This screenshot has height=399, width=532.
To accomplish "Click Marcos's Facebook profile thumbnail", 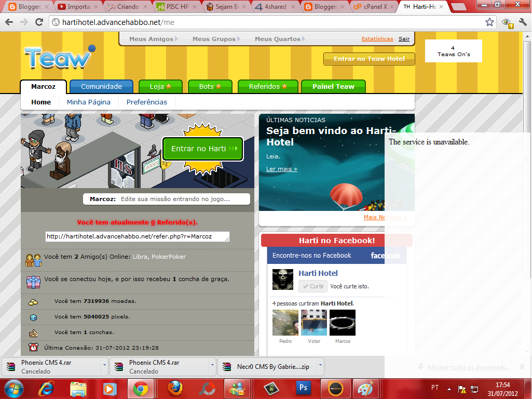I will tap(343, 323).
